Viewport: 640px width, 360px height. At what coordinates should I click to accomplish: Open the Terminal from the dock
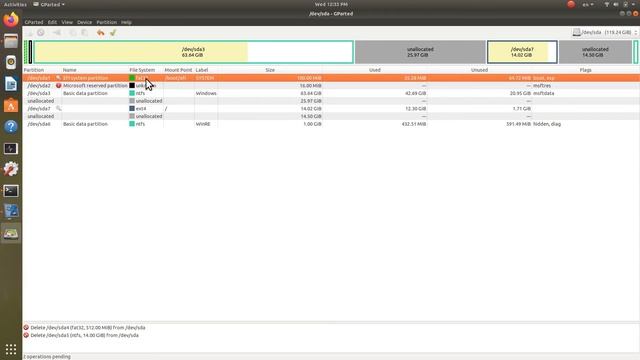click(11, 191)
